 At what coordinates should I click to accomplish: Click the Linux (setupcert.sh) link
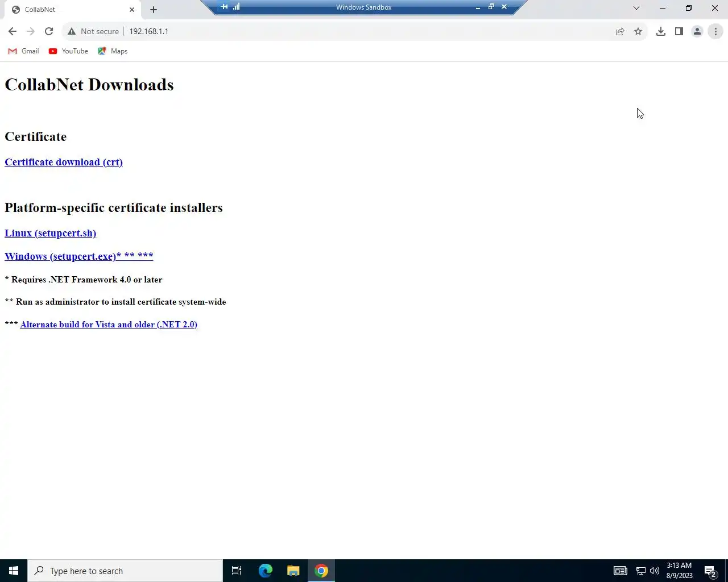click(x=51, y=233)
